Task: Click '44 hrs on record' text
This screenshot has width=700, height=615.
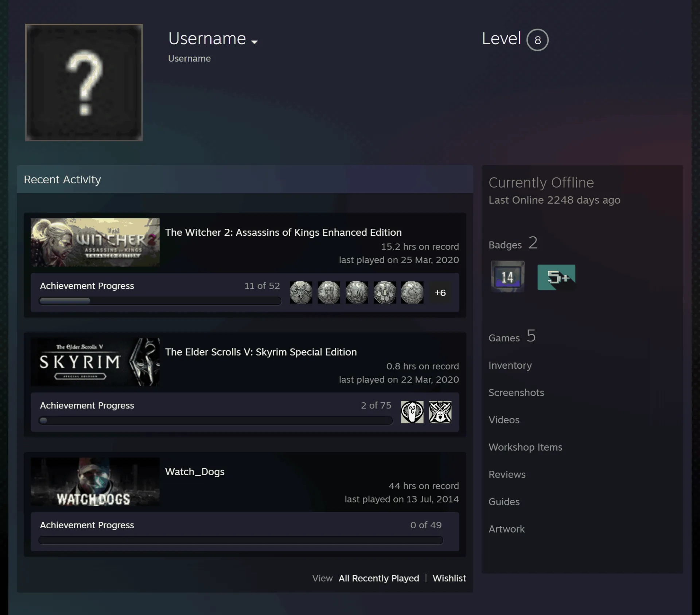Action: tap(424, 486)
